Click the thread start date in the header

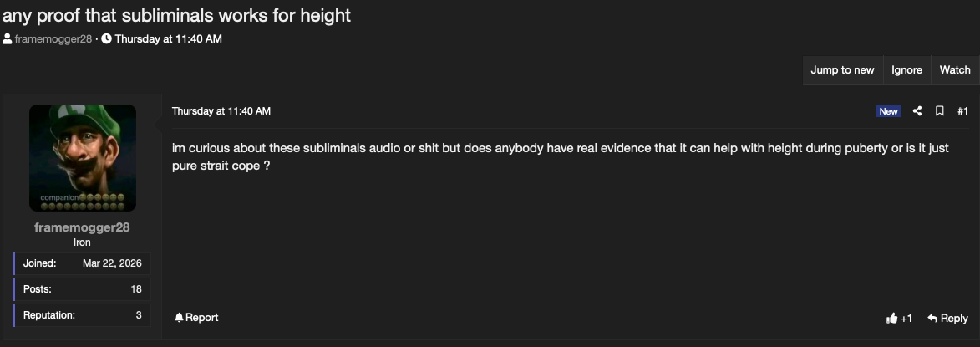pos(168,38)
